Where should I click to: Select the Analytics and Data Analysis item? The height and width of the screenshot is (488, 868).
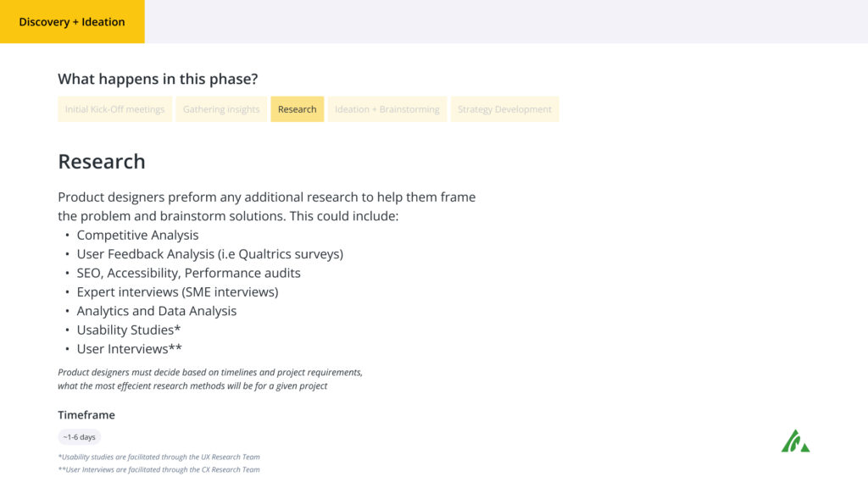[x=156, y=311]
